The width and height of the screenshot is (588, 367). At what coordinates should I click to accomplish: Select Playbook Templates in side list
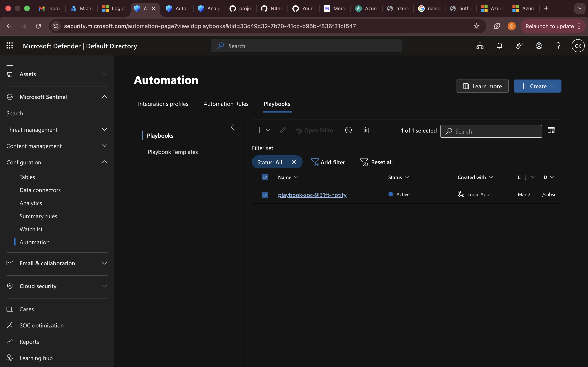pyautogui.click(x=173, y=152)
